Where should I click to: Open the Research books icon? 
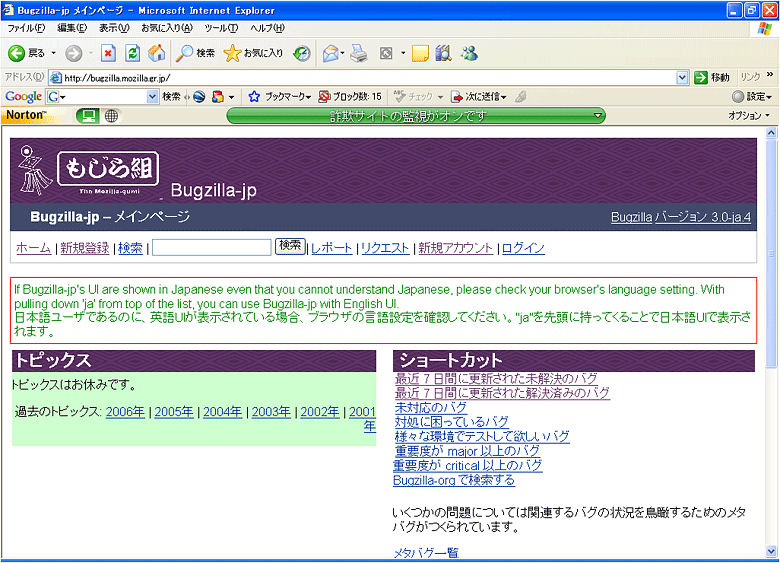pyautogui.click(x=443, y=53)
